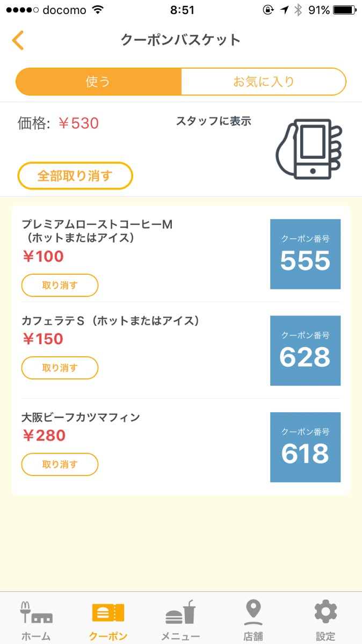Cancel the 大阪ビーフカツマフィン coupon
362x644 pixels.
pyautogui.click(x=60, y=465)
